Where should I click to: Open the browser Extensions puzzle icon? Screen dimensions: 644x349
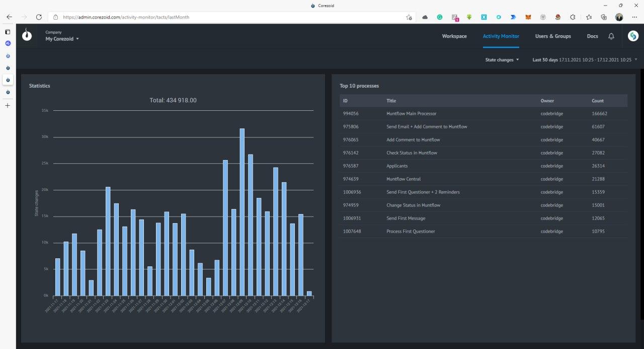(573, 17)
